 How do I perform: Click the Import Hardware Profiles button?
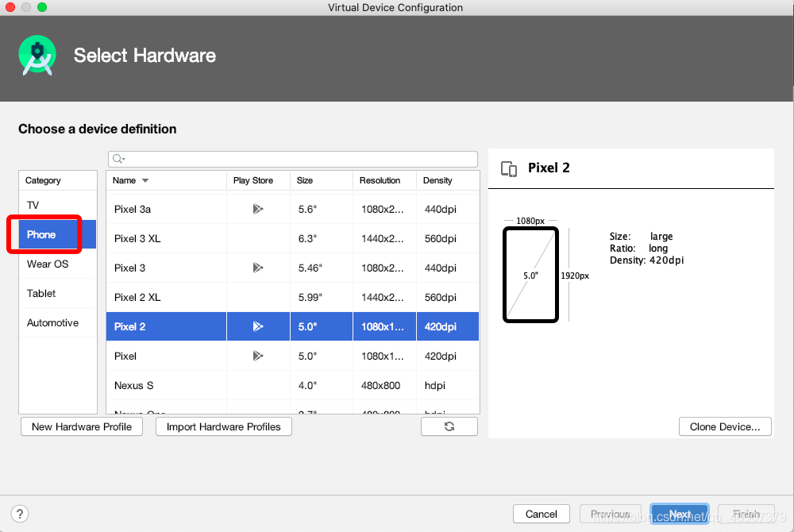(223, 426)
